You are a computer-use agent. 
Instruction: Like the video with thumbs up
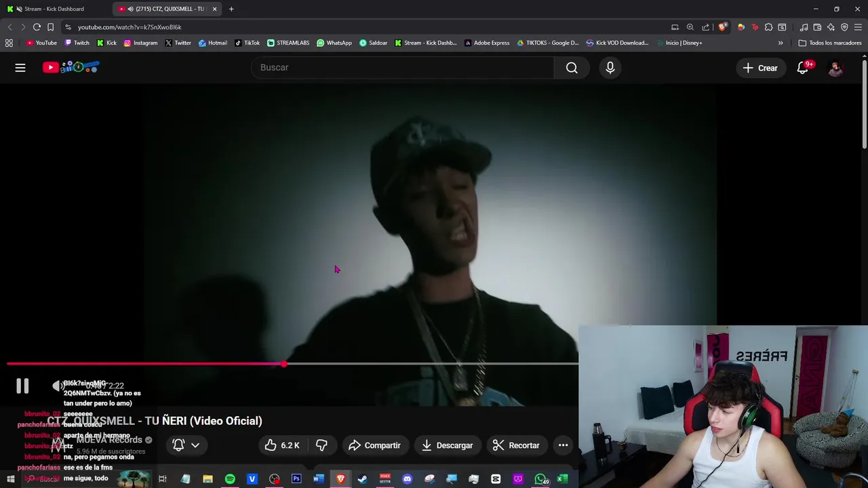pos(281,445)
